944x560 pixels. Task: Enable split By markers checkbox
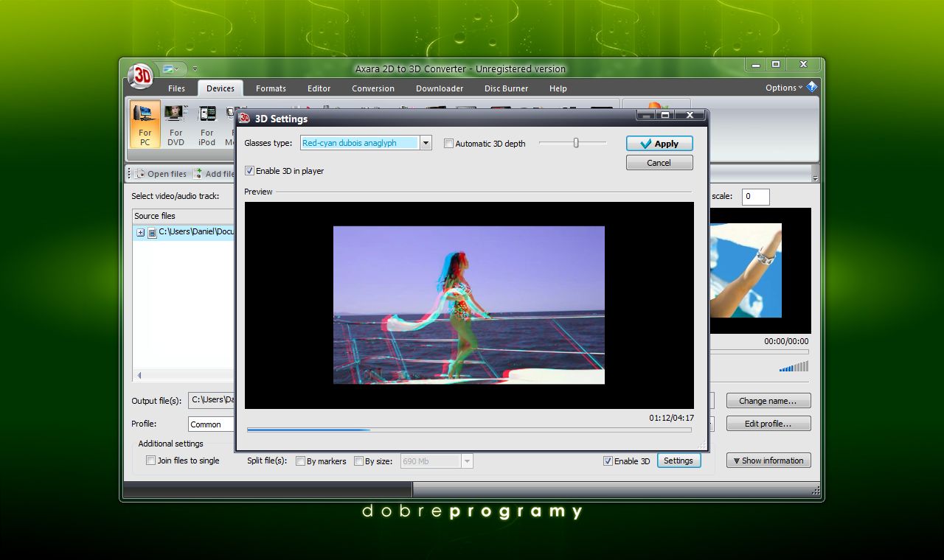(x=300, y=461)
